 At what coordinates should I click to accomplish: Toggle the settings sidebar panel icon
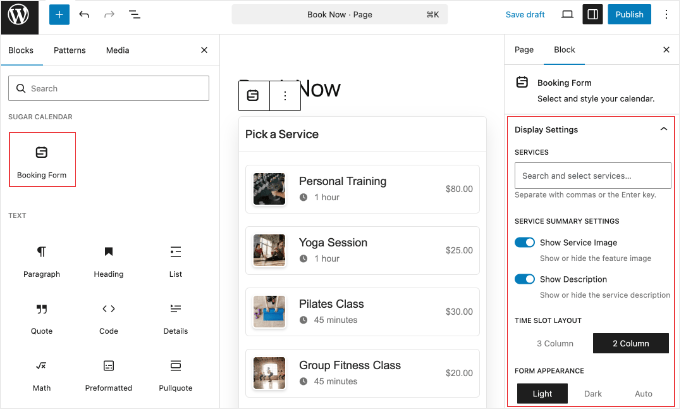tap(592, 15)
